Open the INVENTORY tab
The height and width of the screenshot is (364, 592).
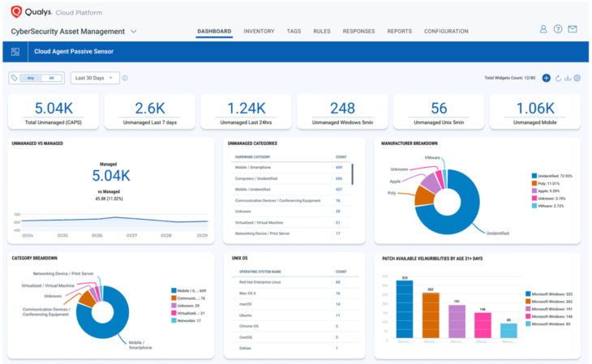[259, 32]
